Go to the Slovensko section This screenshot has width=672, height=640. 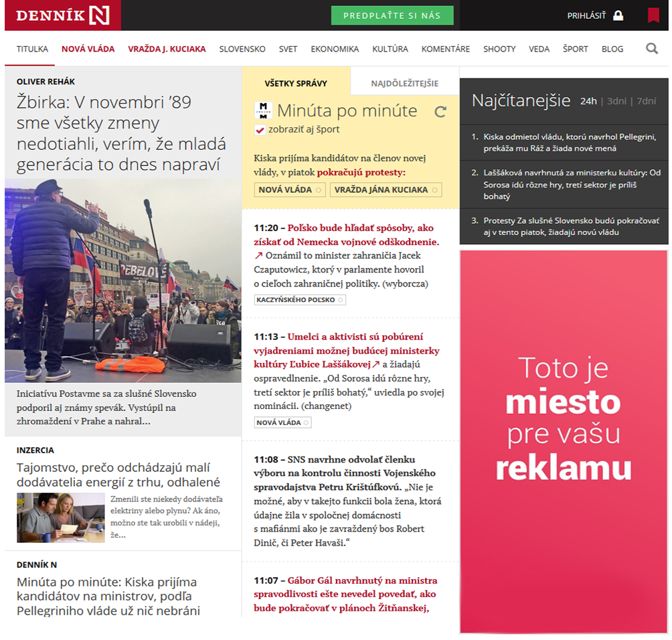tap(242, 49)
